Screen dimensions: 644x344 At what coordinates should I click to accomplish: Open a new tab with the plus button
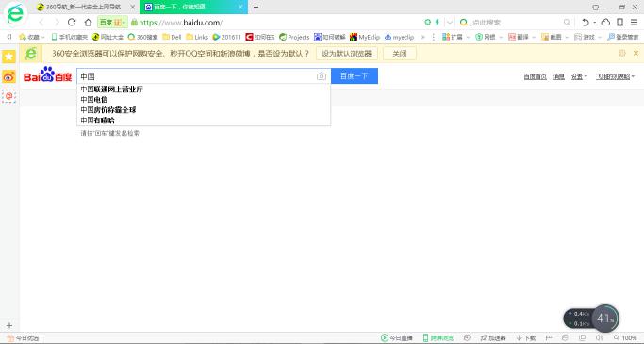click(x=256, y=7)
